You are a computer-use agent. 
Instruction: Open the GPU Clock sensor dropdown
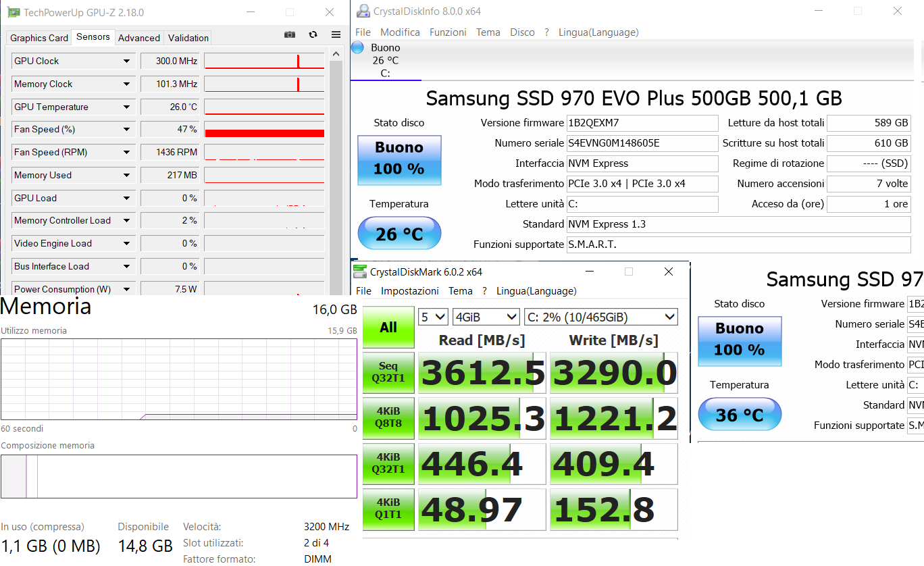point(126,61)
